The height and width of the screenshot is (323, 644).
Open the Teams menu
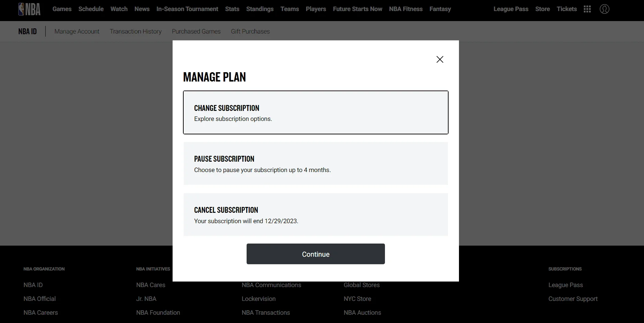[289, 9]
